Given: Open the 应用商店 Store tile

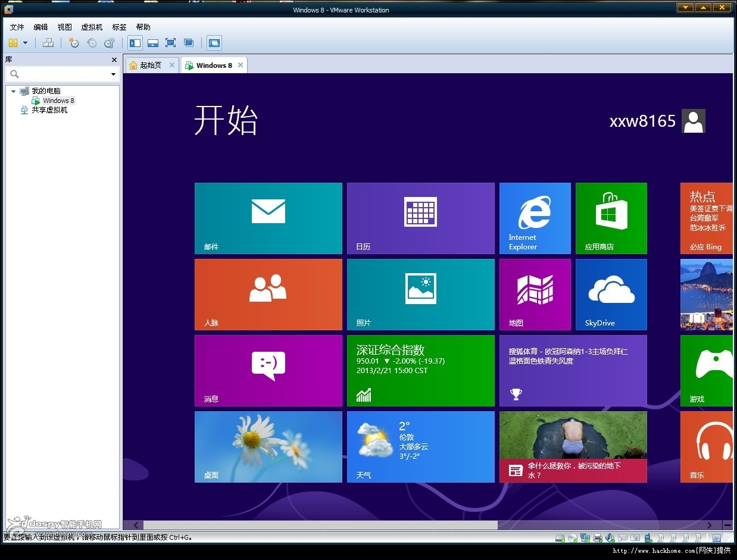Looking at the screenshot, I should [611, 218].
